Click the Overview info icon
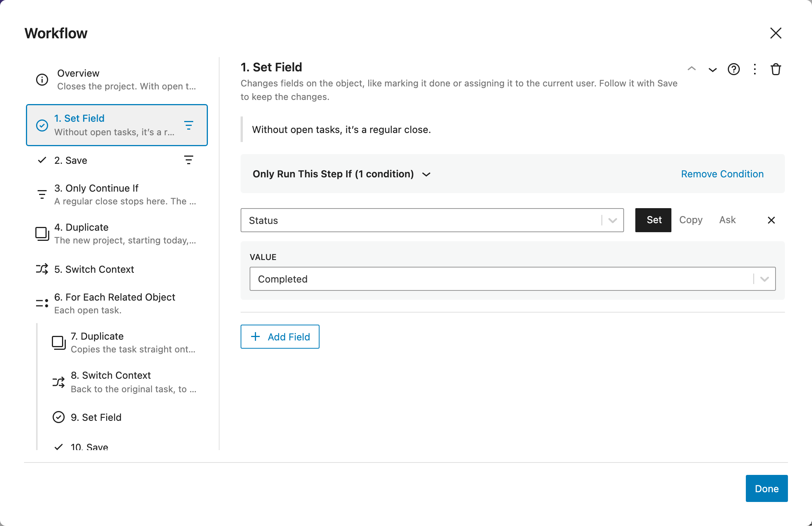812x526 pixels. [x=42, y=80]
